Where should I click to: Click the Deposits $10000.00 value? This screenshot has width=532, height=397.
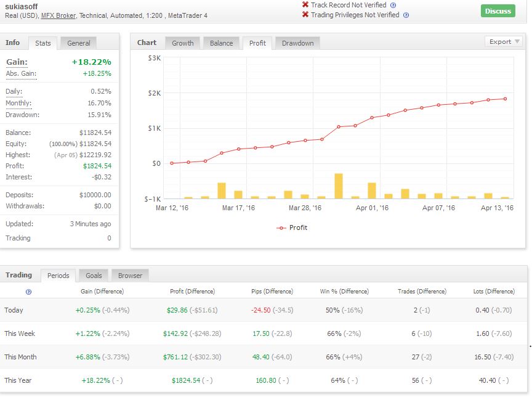pos(95,195)
